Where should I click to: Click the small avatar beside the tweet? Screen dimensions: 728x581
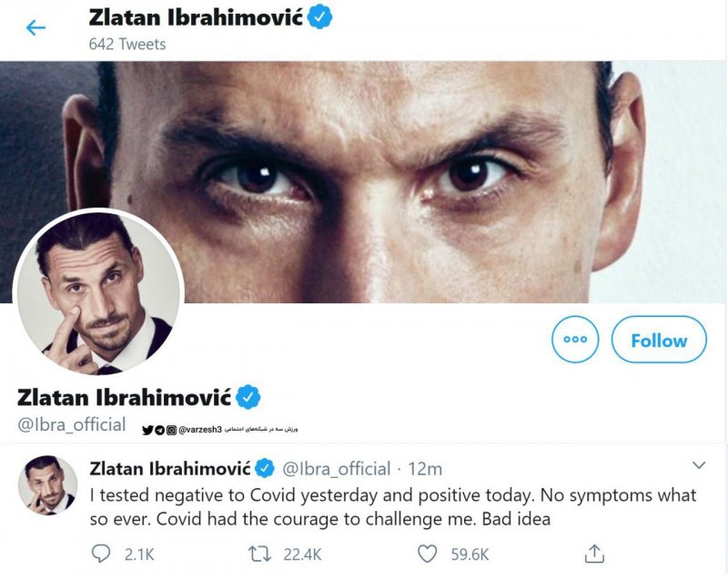tap(47, 484)
